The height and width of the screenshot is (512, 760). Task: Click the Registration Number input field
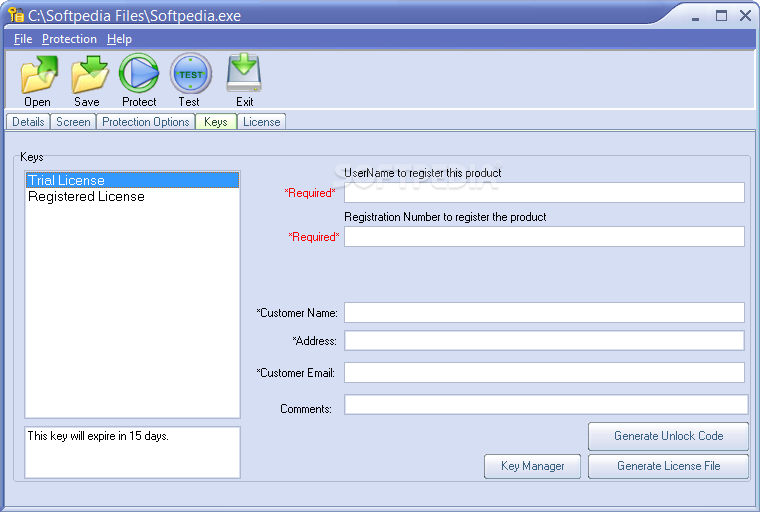[544, 237]
